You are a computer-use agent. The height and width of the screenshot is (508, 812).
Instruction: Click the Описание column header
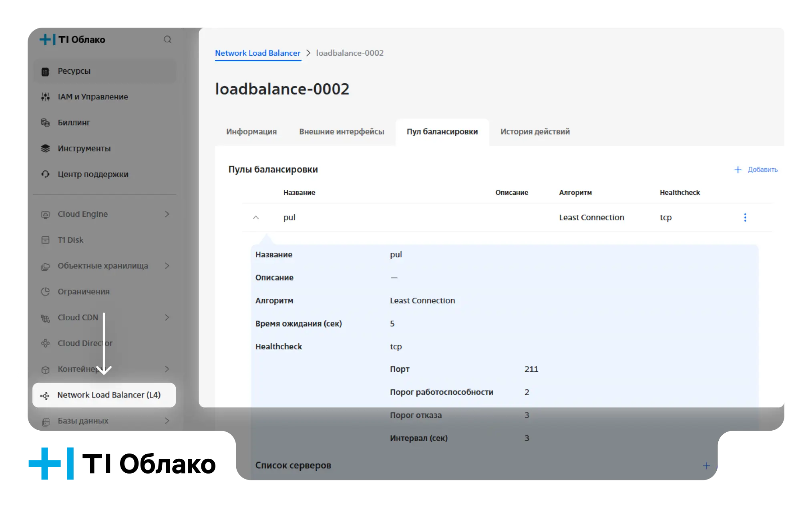[x=512, y=193]
